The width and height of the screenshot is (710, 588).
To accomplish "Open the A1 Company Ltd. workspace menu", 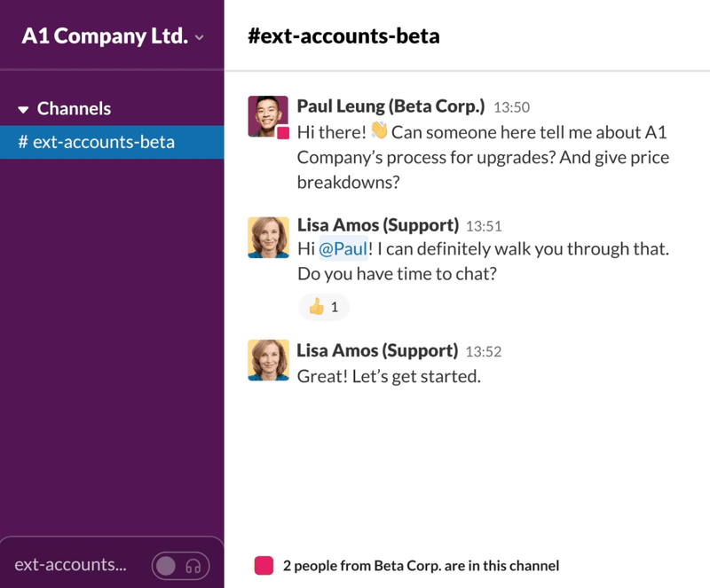I will click(106, 35).
